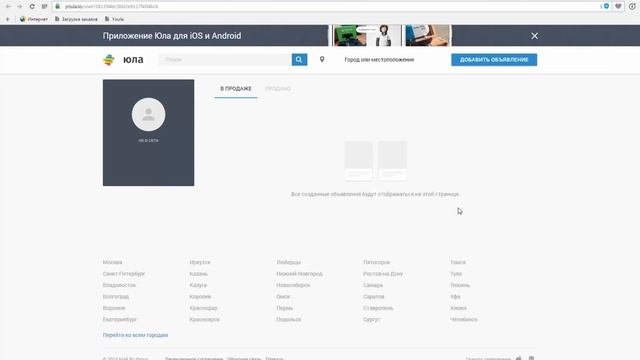Open the Новосибирск city link
The width and height of the screenshot is (640, 360).
(293, 285)
